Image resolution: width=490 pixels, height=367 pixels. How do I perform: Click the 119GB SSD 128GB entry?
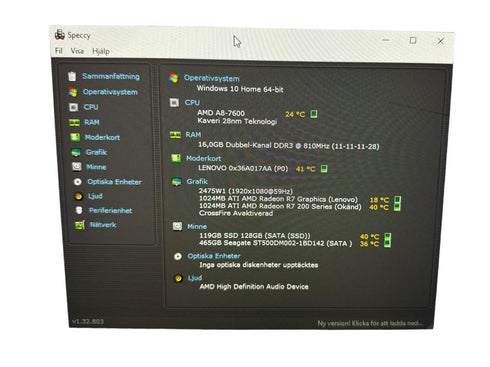click(255, 236)
